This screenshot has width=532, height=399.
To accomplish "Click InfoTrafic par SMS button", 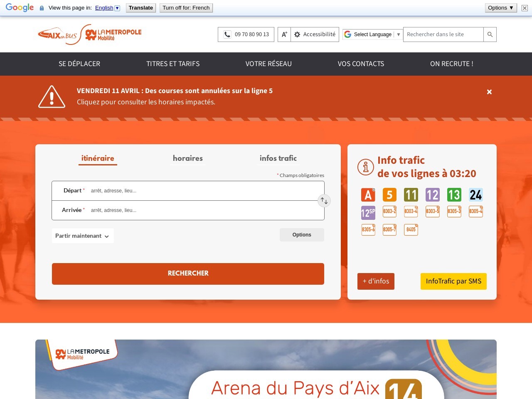I will [453, 281].
